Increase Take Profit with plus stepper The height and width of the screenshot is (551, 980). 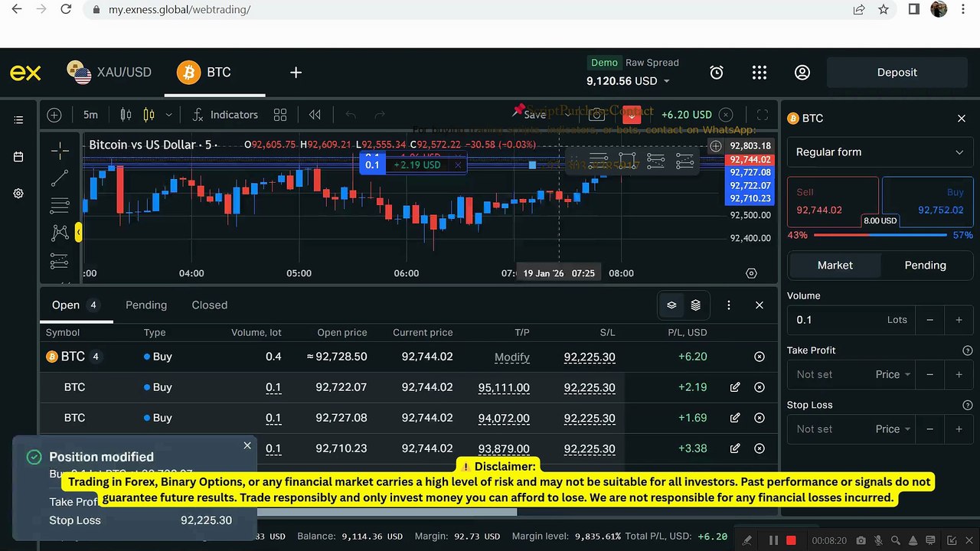point(959,374)
